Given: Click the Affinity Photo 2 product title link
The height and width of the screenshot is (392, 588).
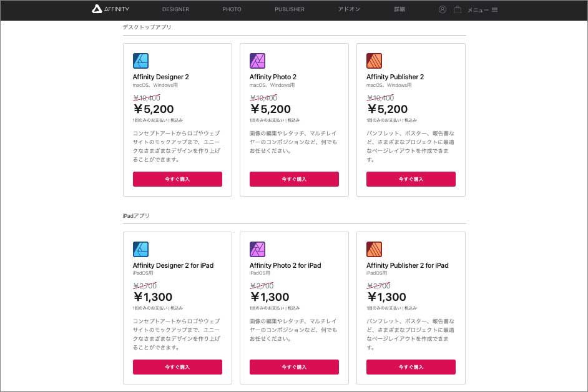Looking at the screenshot, I should 273,77.
